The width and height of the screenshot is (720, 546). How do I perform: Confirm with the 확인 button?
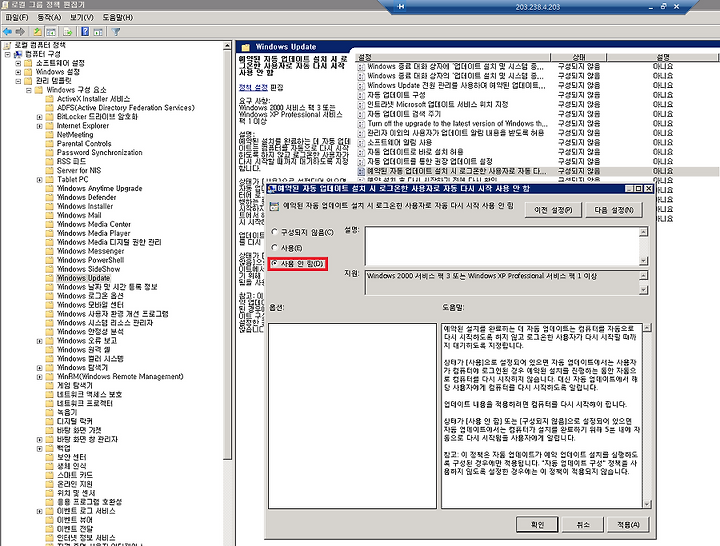click(x=537, y=524)
